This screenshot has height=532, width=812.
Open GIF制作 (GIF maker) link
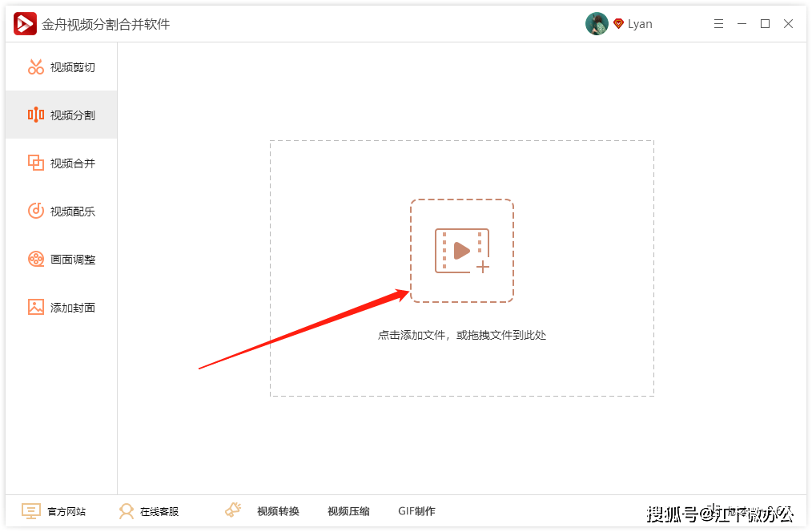click(x=416, y=511)
